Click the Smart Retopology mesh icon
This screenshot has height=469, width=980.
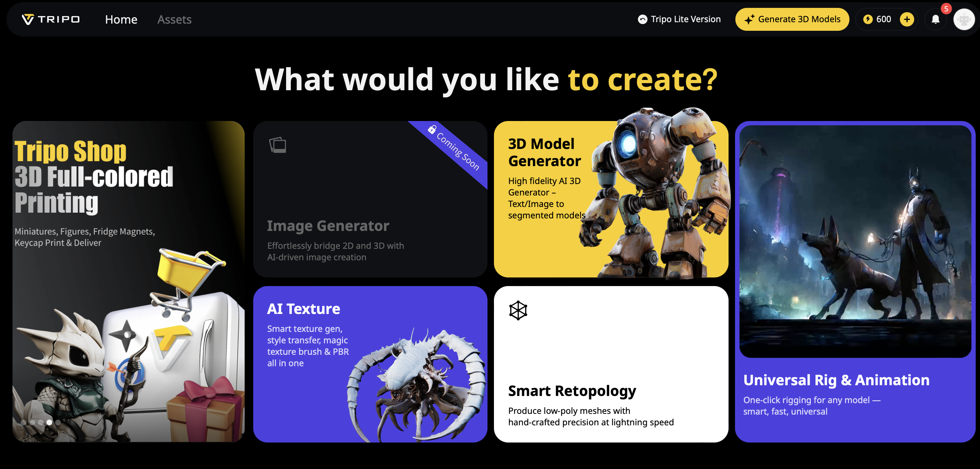518,310
